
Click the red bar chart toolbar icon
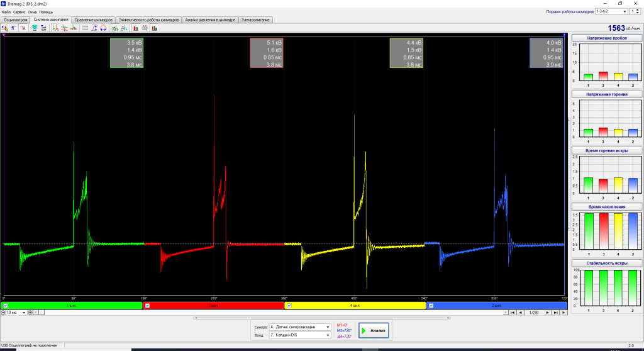pos(136,28)
